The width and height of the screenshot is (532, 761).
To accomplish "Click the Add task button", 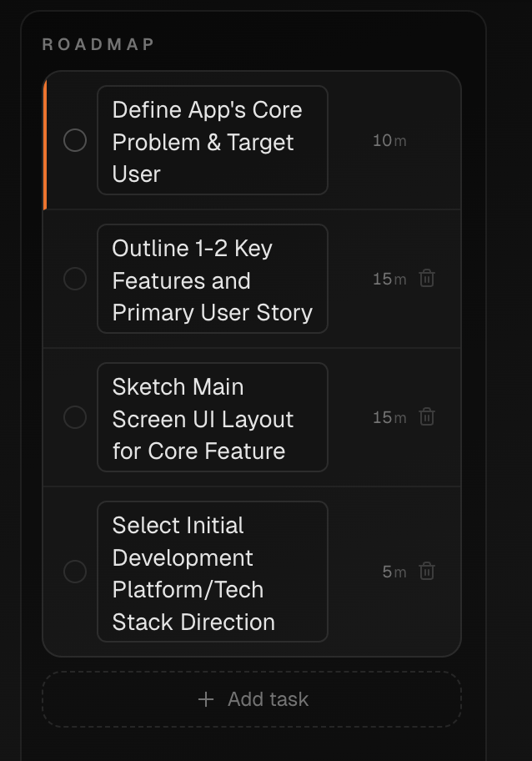I will (252, 699).
